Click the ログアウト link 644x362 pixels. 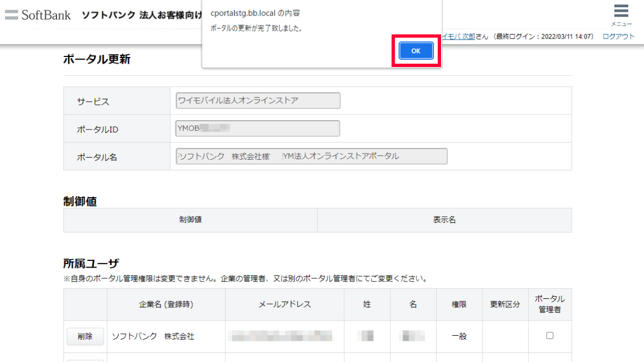pyautogui.click(x=618, y=36)
